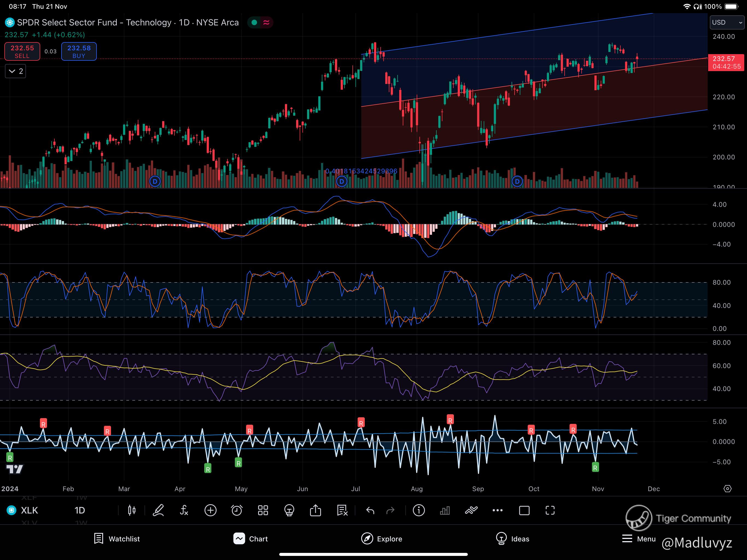Image resolution: width=747 pixels, height=560 pixels.
Task: Open the symbol info icon
Action: pyautogui.click(x=419, y=510)
